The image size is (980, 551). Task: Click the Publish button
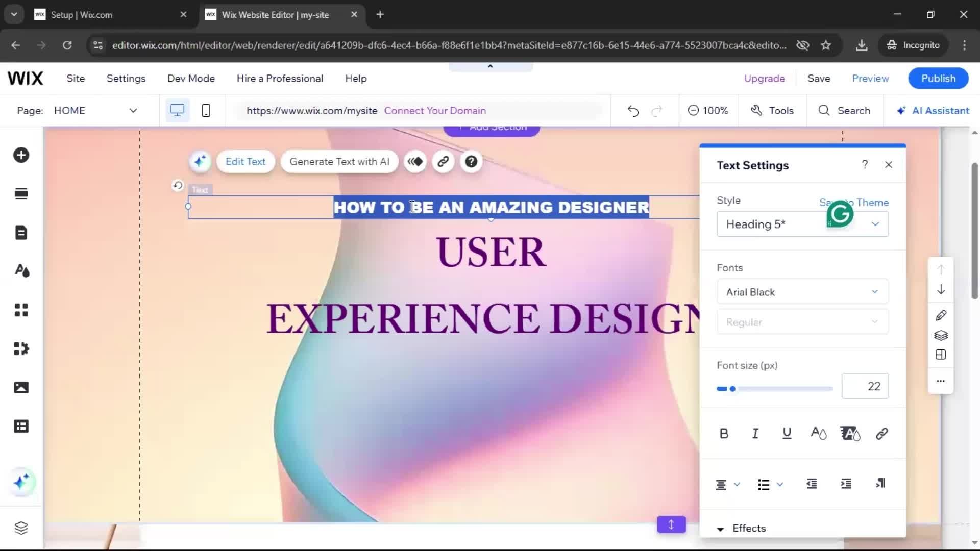click(x=938, y=79)
